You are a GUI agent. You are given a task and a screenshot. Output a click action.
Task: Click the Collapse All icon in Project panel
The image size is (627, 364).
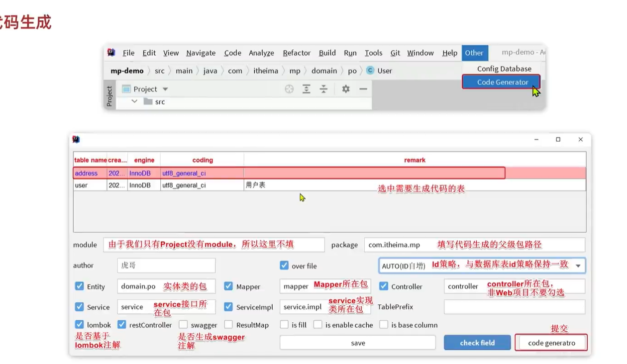click(x=323, y=89)
